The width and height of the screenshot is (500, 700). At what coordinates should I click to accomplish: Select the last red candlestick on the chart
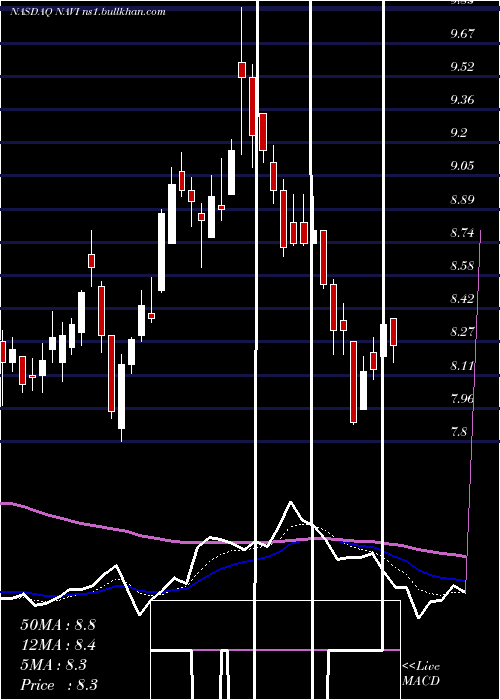coord(393,332)
